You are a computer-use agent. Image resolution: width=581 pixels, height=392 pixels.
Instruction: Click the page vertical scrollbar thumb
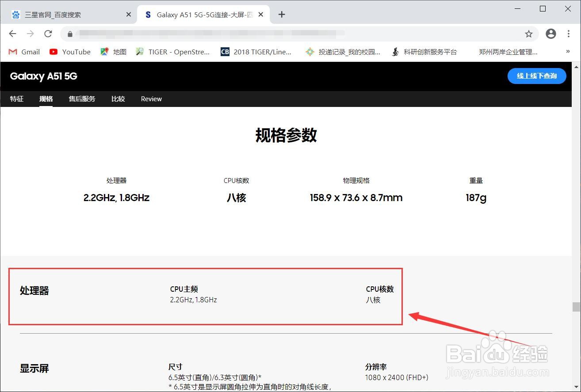[x=576, y=307]
